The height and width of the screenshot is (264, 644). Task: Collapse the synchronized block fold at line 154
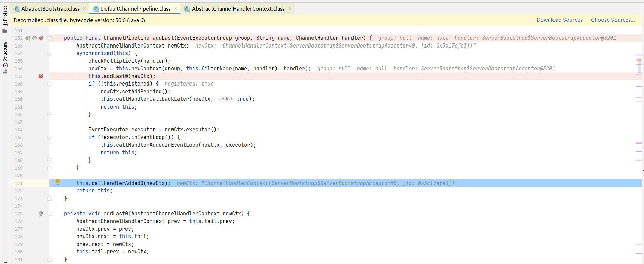tap(49, 53)
